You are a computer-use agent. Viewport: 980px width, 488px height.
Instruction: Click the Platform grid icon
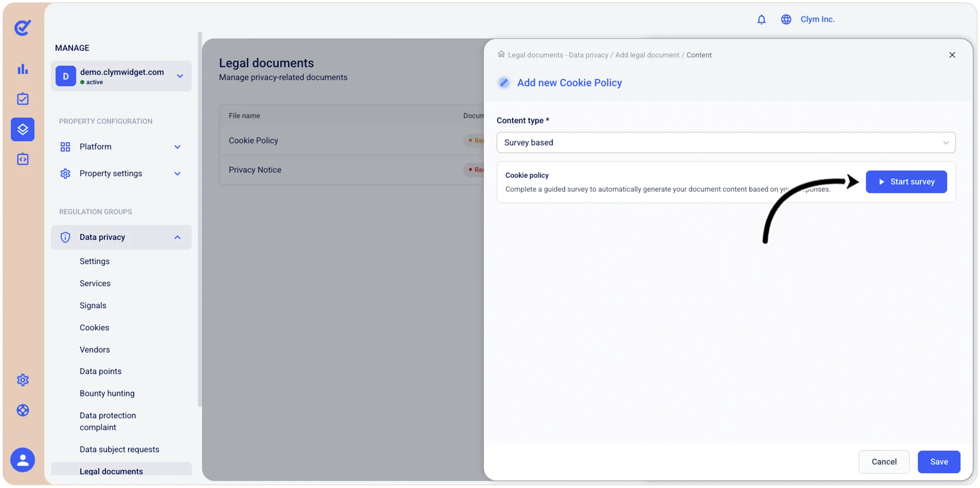(x=65, y=147)
